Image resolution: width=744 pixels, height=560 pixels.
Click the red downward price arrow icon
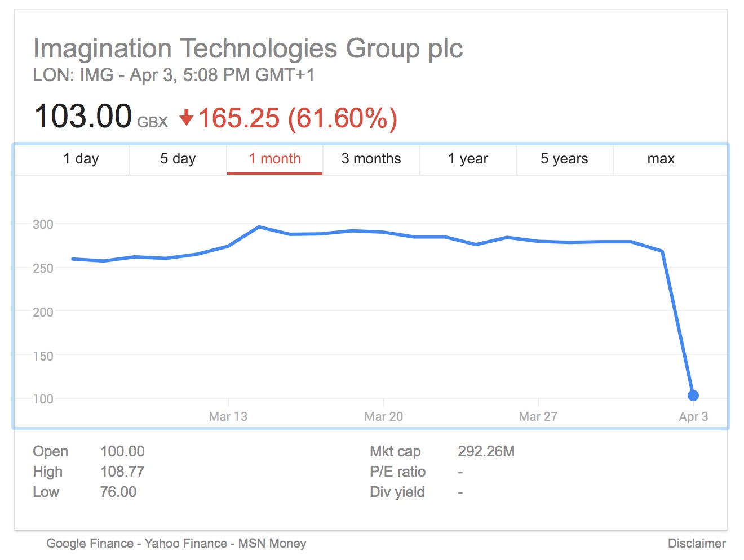coord(187,118)
